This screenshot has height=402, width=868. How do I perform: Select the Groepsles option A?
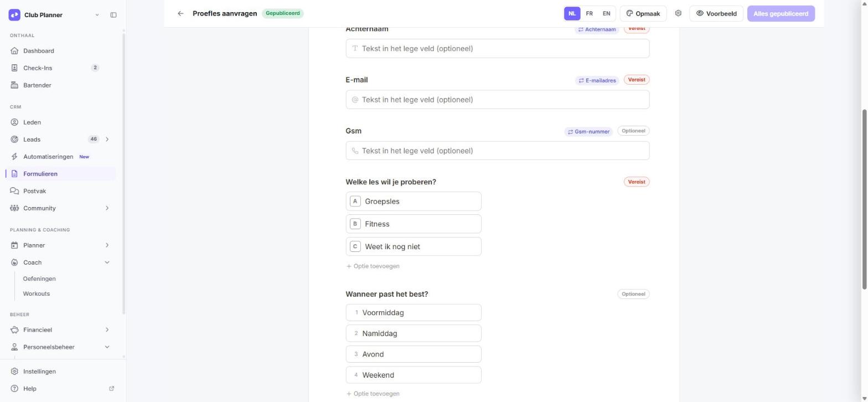(x=414, y=202)
